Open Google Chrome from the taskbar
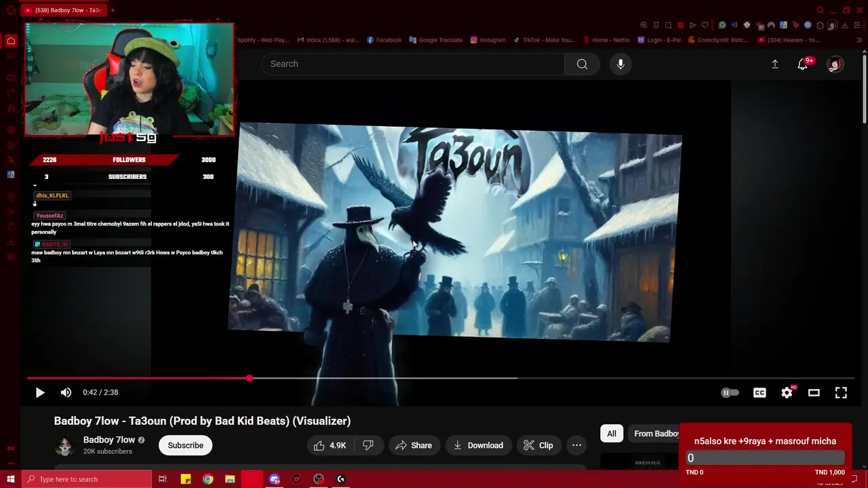This screenshot has height=488, width=868. [x=208, y=479]
